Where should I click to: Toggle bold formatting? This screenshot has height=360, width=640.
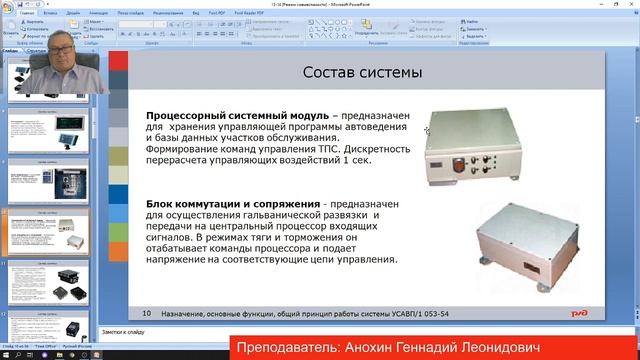122,34
